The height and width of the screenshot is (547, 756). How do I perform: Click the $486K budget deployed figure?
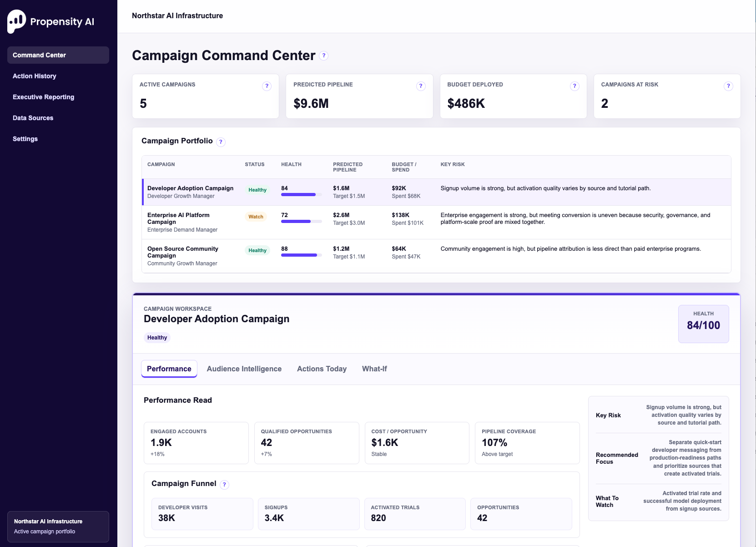tap(466, 104)
